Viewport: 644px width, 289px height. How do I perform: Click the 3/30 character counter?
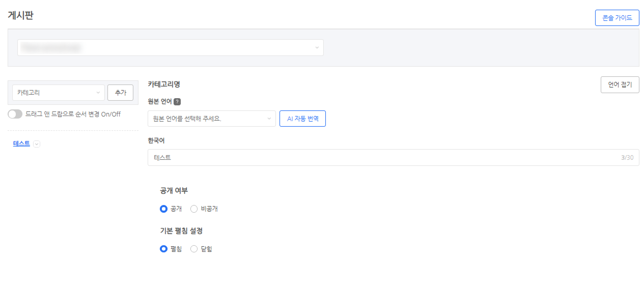point(627,158)
